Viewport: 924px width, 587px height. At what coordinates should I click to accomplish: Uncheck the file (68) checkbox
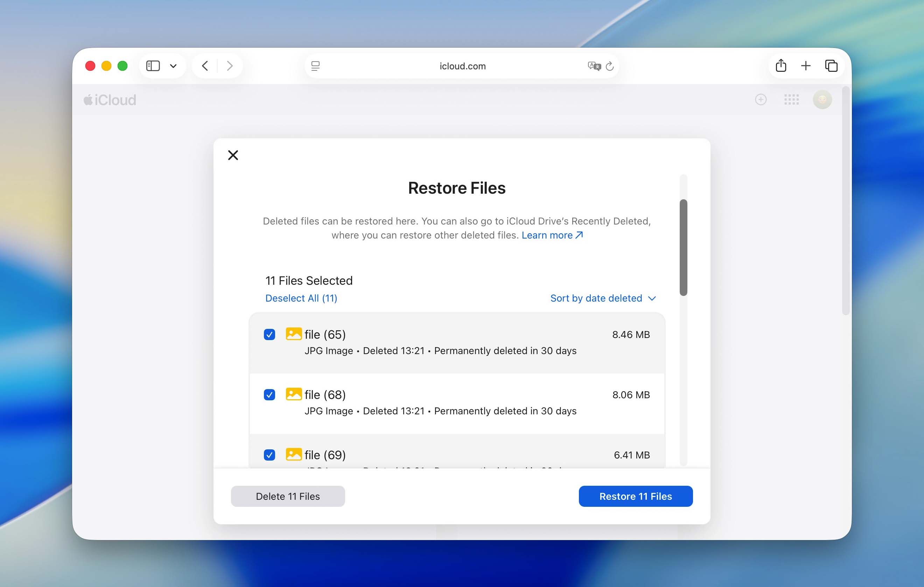click(x=269, y=395)
